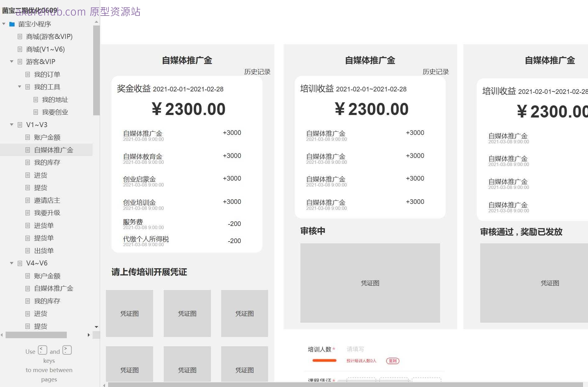This screenshot has width=588, height=387.
Task: Click the page icon beside 我的地址
Action: coord(35,99)
